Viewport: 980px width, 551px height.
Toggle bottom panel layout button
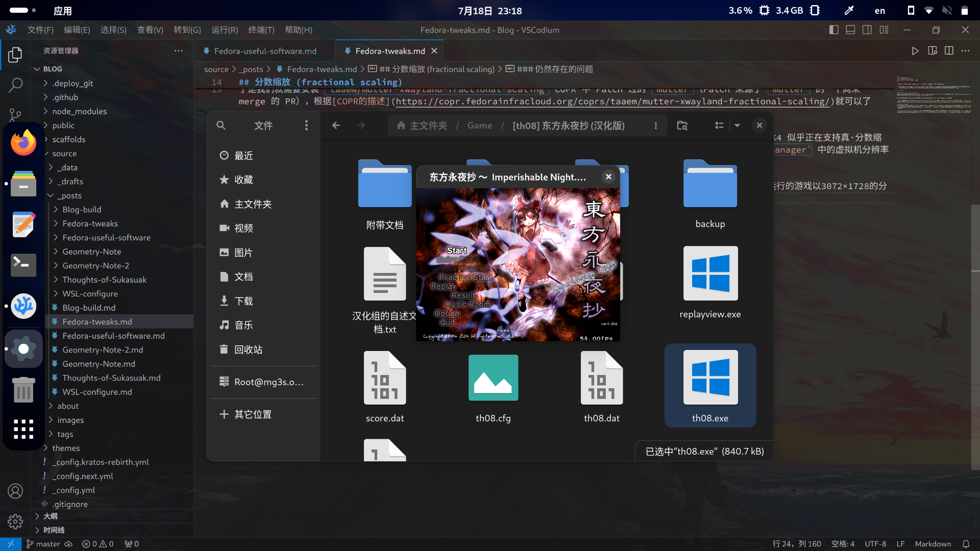coord(850,30)
